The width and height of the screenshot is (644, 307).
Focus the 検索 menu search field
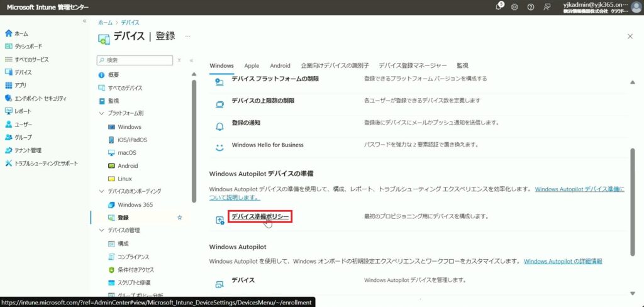tap(135, 60)
